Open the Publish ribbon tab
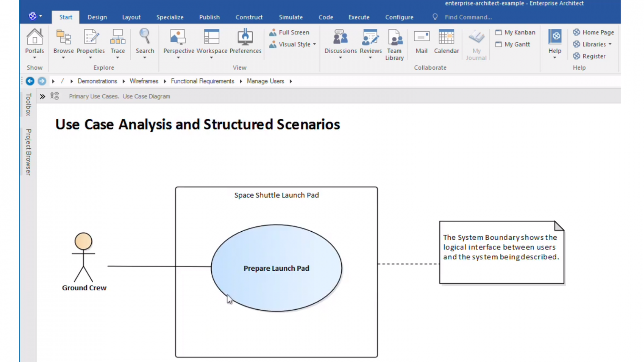Image resolution: width=644 pixels, height=362 pixels. pyautogui.click(x=209, y=17)
